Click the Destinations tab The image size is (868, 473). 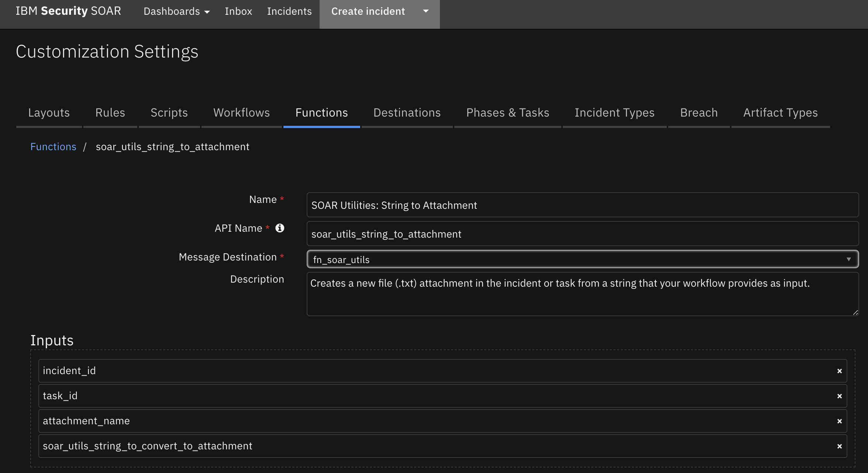click(407, 112)
